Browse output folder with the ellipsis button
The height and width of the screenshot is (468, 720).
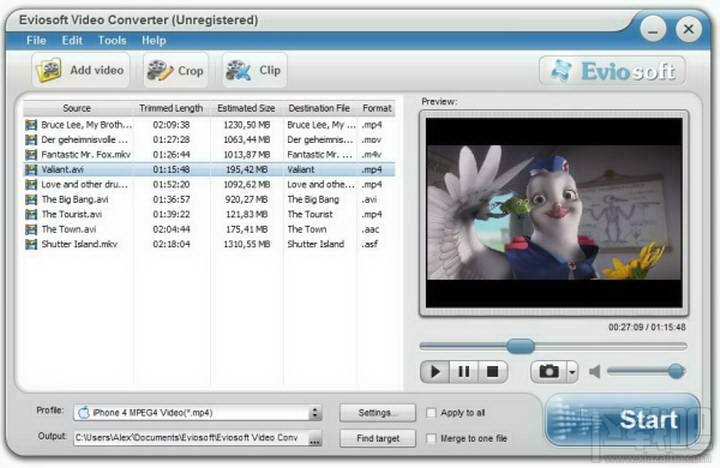tap(315, 438)
